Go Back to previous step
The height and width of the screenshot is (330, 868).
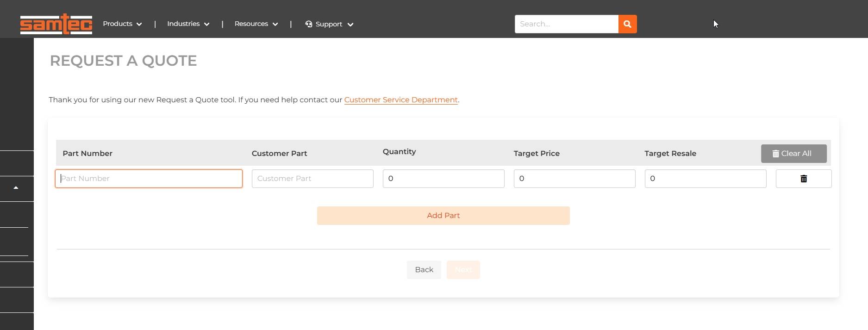click(424, 270)
